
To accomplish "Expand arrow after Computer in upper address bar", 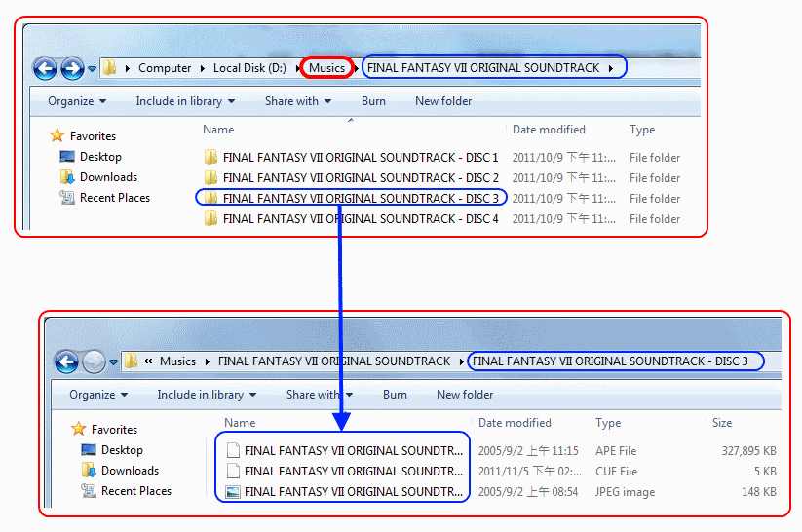I will click(x=203, y=68).
